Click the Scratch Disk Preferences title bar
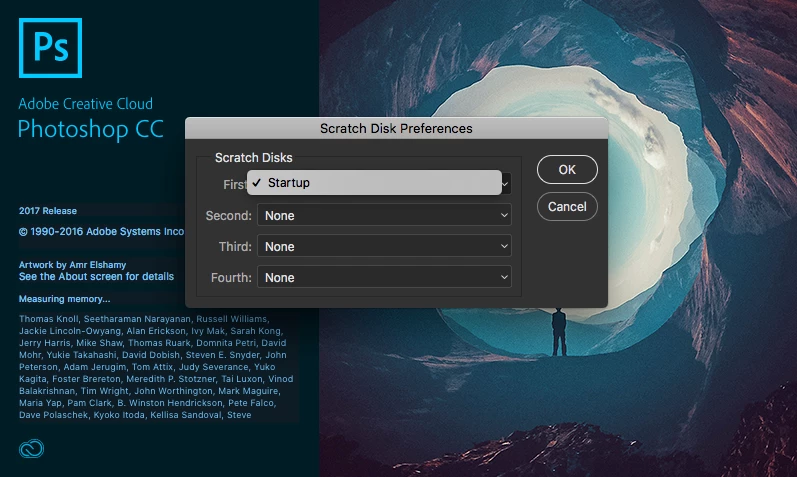The width and height of the screenshot is (797, 477). click(x=396, y=128)
